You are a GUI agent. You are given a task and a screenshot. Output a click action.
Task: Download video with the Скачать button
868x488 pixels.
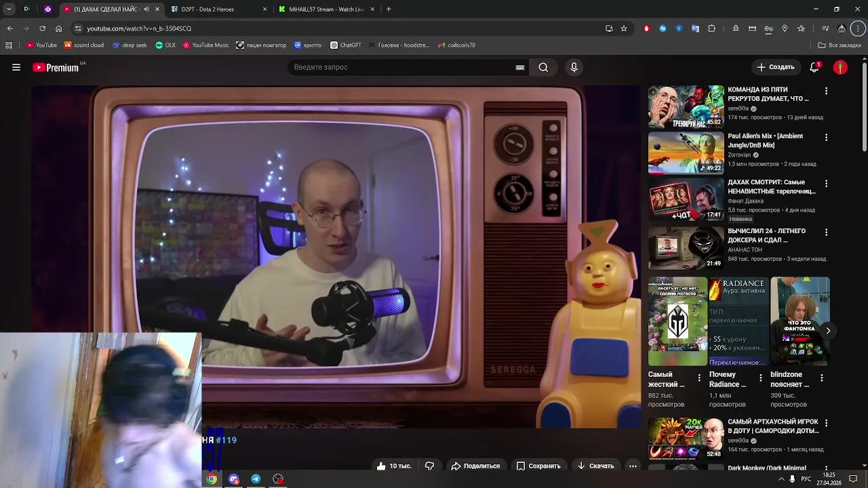click(595, 466)
